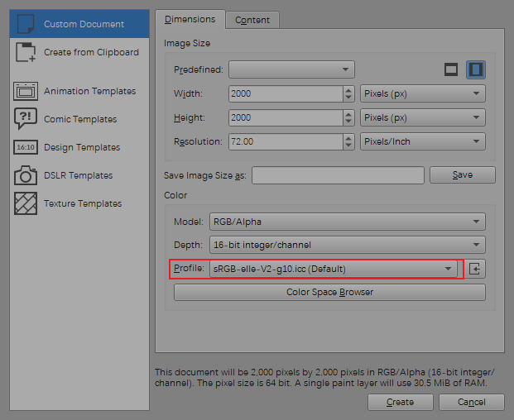Open the Width units dropdown
514x420 pixels.
423,93
